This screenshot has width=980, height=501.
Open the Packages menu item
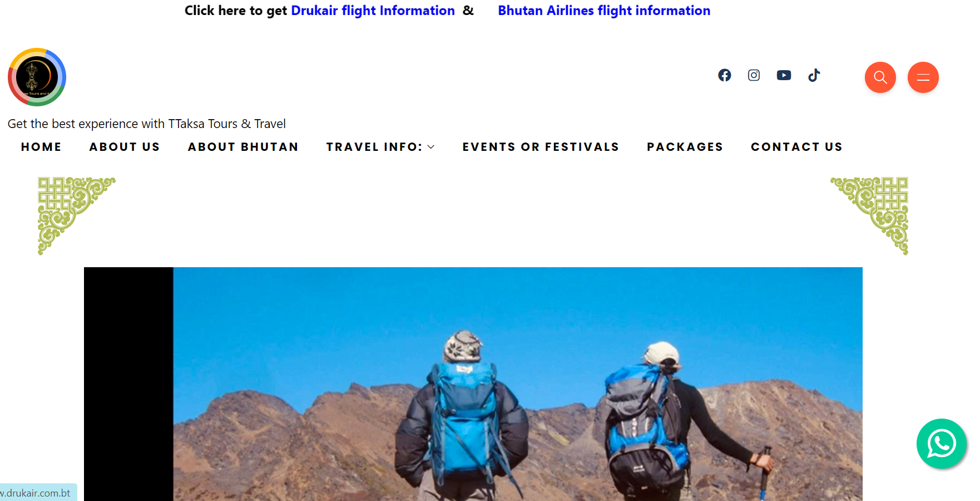pos(685,147)
